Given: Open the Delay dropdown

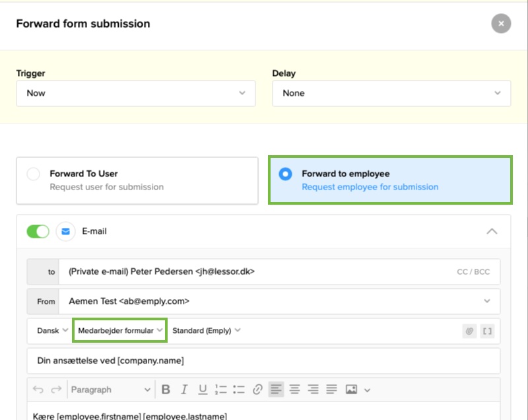Looking at the screenshot, I should 391,93.
